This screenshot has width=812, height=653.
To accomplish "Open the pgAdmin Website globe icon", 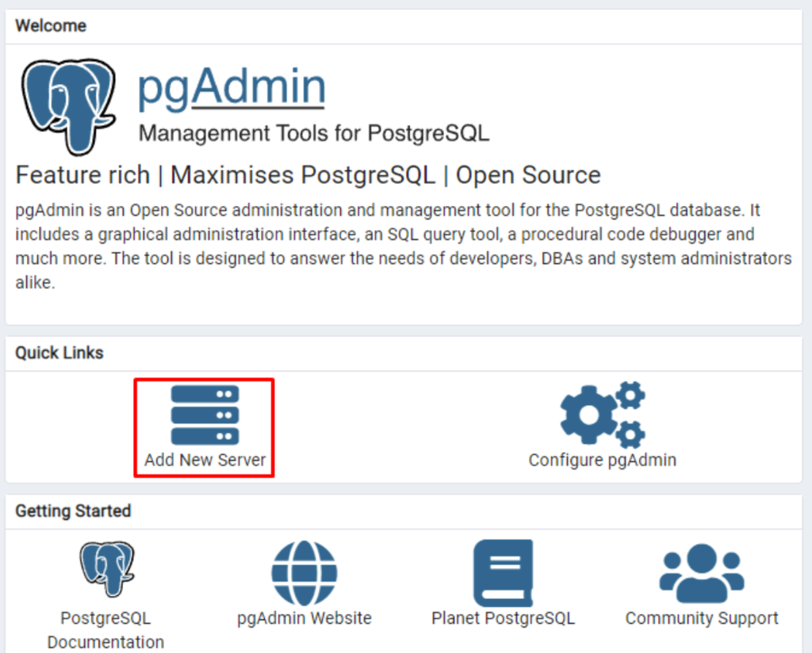I will (x=304, y=572).
